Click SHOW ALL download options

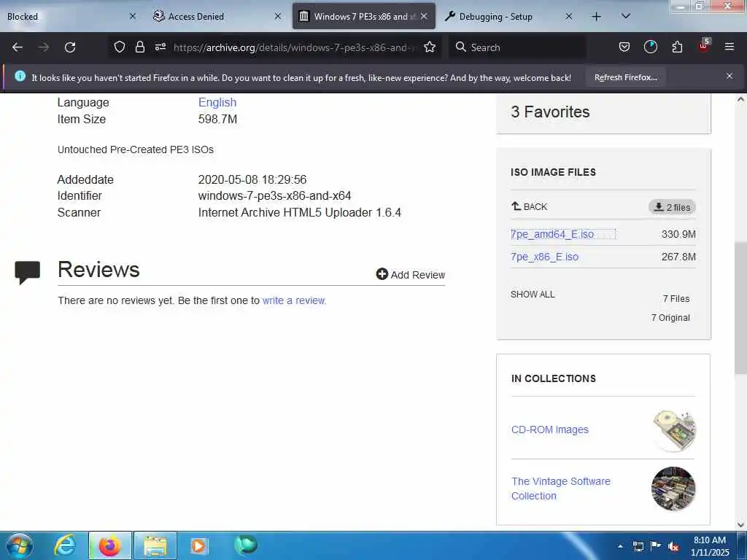point(533,295)
